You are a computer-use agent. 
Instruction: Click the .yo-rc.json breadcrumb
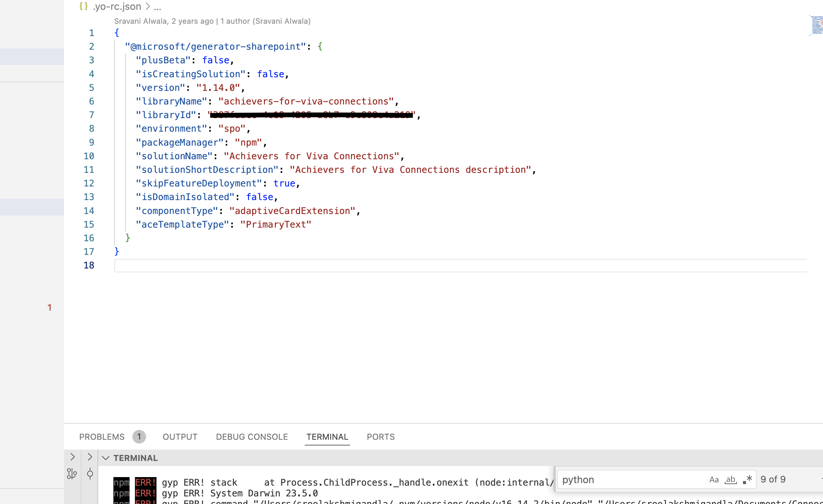pos(117,6)
